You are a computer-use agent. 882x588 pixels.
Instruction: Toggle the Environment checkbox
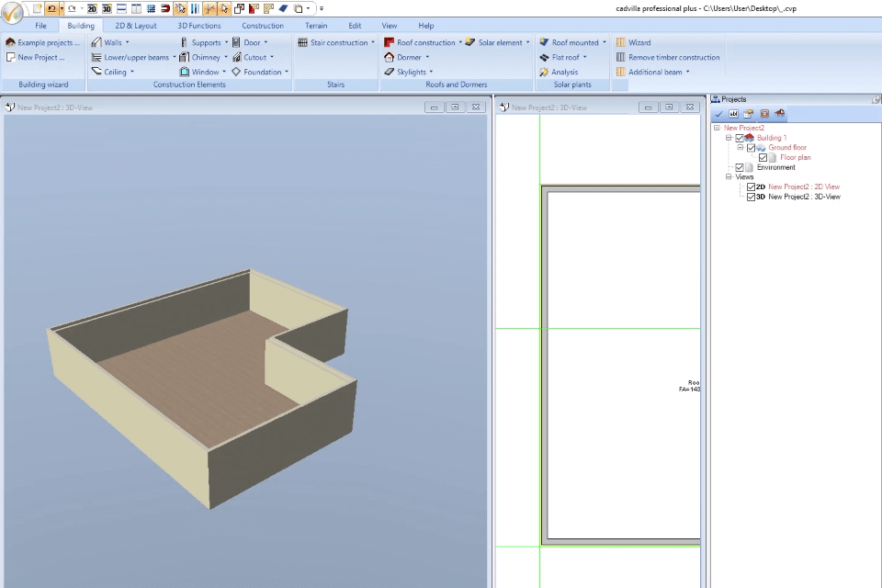pyautogui.click(x=740, y=168)
